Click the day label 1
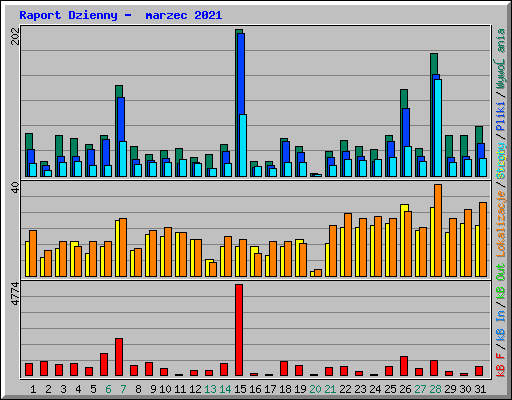Image resolution: width=512 pixels, height=400 pixels. pos(33,389)
